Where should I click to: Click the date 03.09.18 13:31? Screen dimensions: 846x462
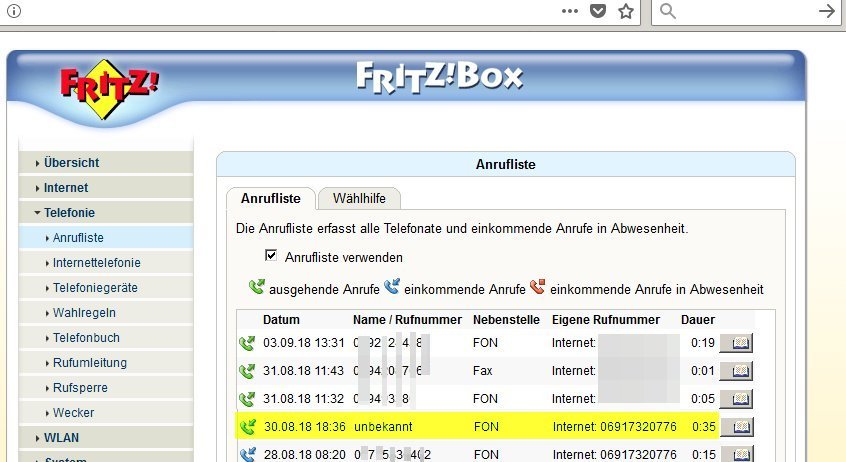click(x=304, y=343)
